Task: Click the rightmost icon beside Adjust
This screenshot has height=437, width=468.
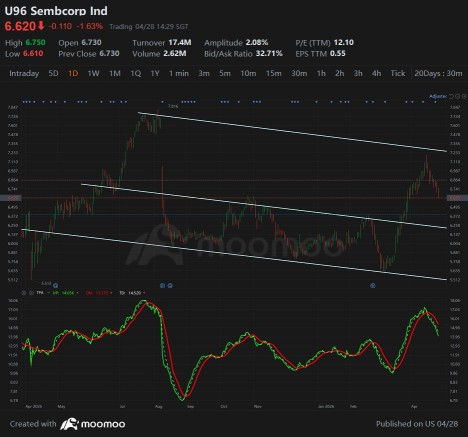Action: (465, 96)
